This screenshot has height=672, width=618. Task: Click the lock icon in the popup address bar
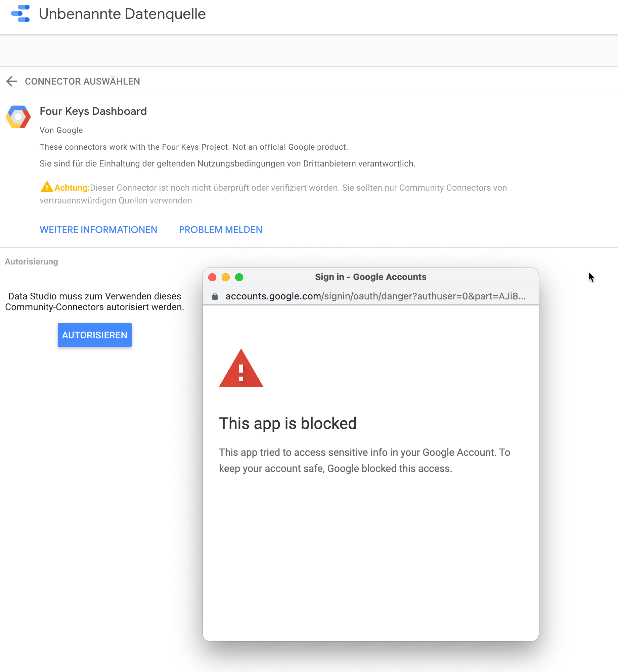[x=215, y=296]
